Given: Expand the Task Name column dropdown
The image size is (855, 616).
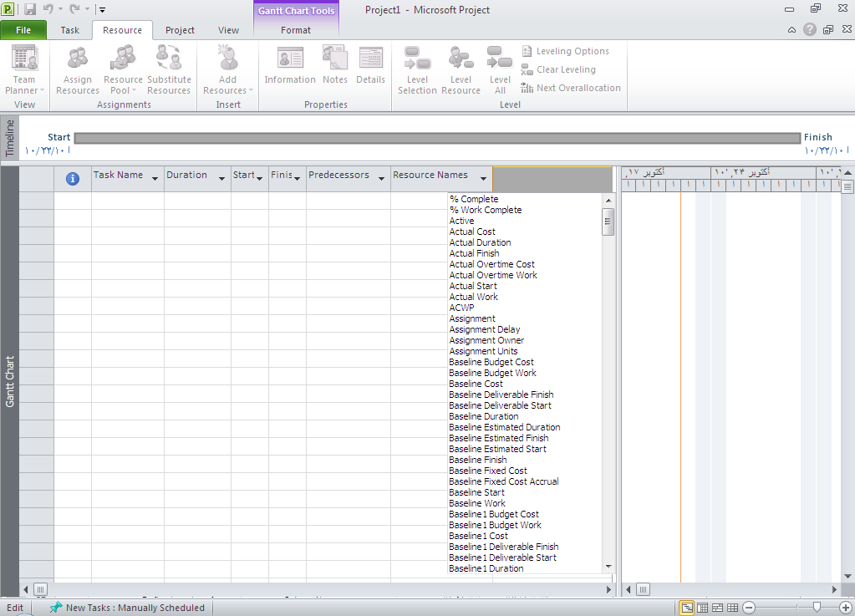Looking at the screenshot, I should pos(155,178).
